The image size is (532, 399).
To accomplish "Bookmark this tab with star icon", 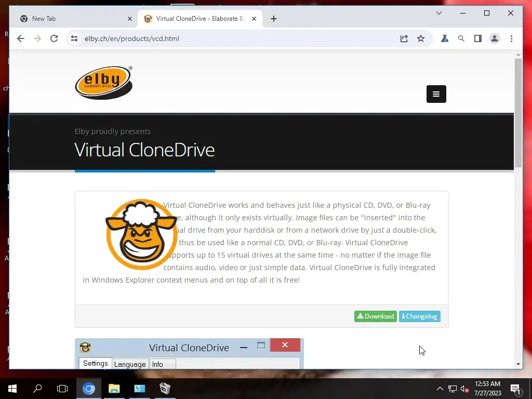I will (421, 38).
